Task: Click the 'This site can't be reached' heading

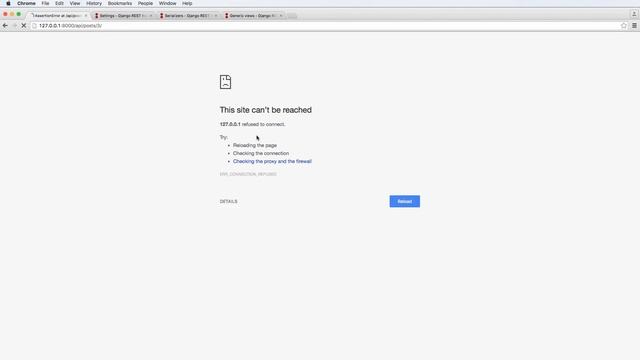Action: (x=266, y=110)
